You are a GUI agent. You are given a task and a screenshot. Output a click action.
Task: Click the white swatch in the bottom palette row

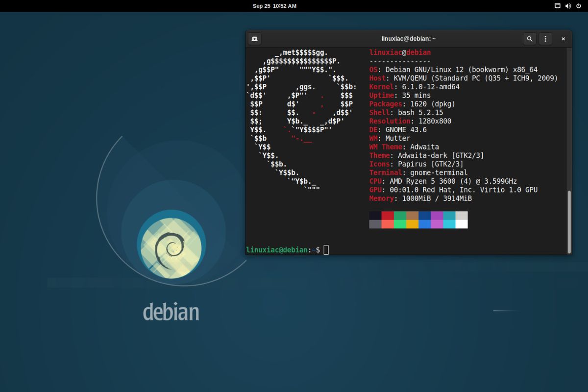[x=461, y=224]
